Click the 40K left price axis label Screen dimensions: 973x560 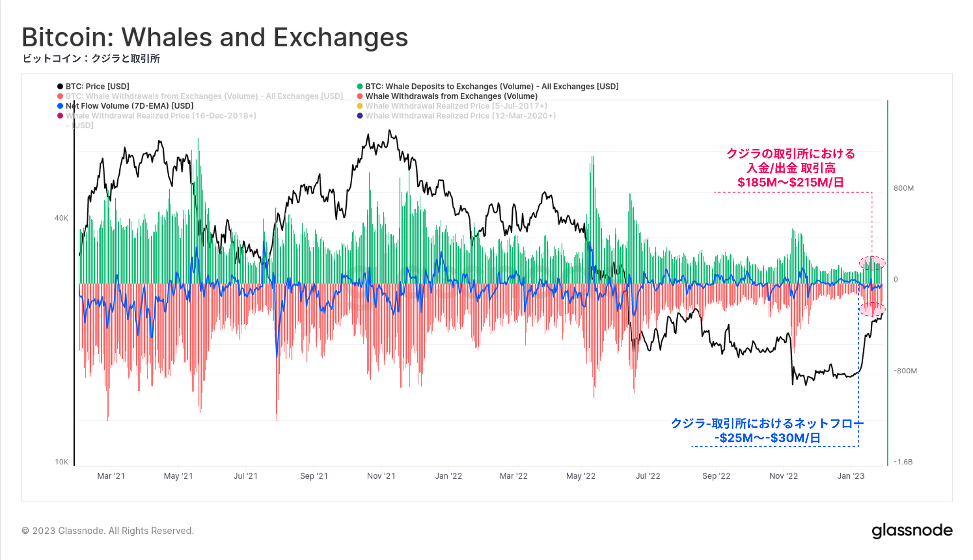[x=61, y=218]
